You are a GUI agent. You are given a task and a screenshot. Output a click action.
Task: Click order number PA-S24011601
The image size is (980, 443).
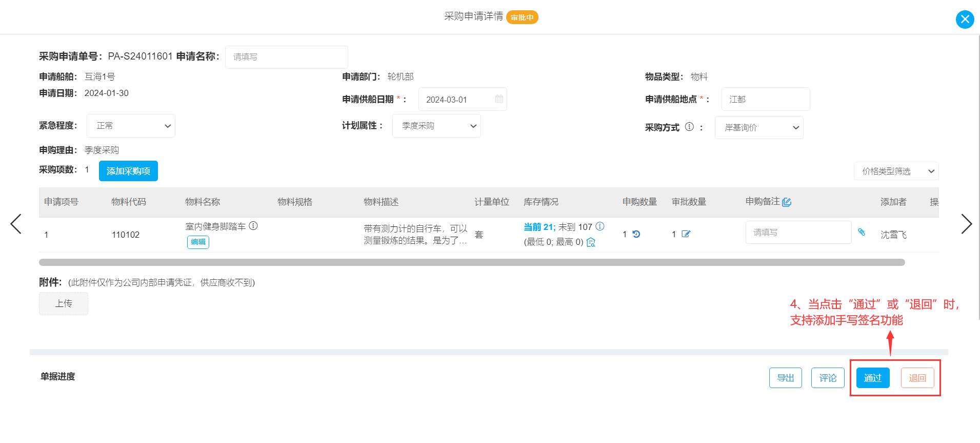pos(140,56)
